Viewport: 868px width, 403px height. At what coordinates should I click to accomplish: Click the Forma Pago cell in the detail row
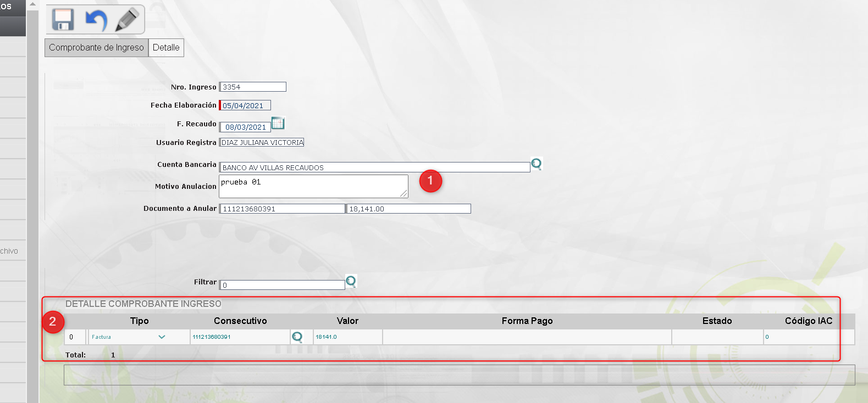point(527,337)
